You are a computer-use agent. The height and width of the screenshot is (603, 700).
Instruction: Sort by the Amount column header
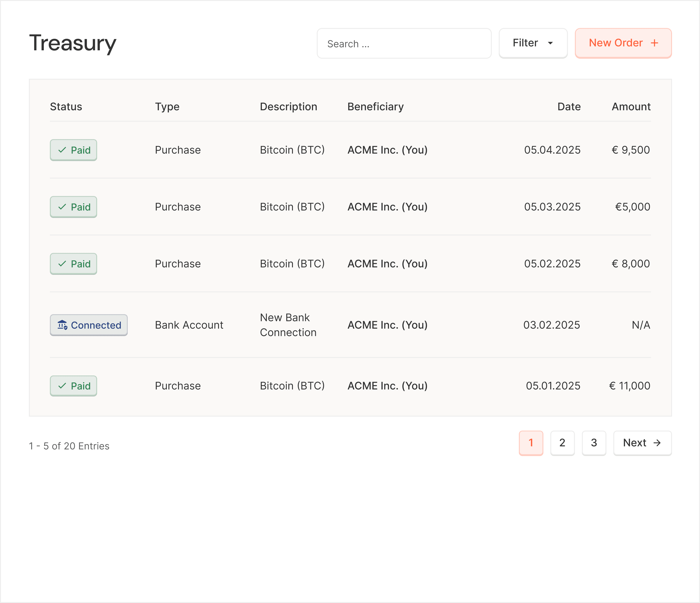[x=631, y=107]
